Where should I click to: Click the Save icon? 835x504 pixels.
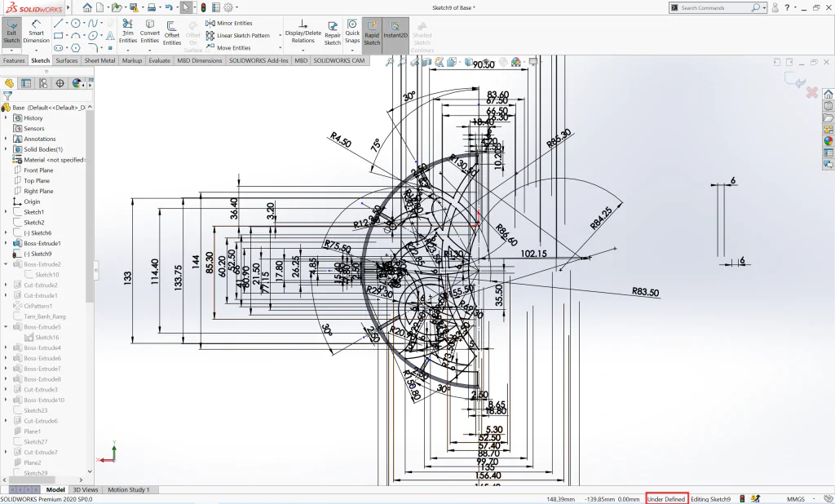coord(134,7)
